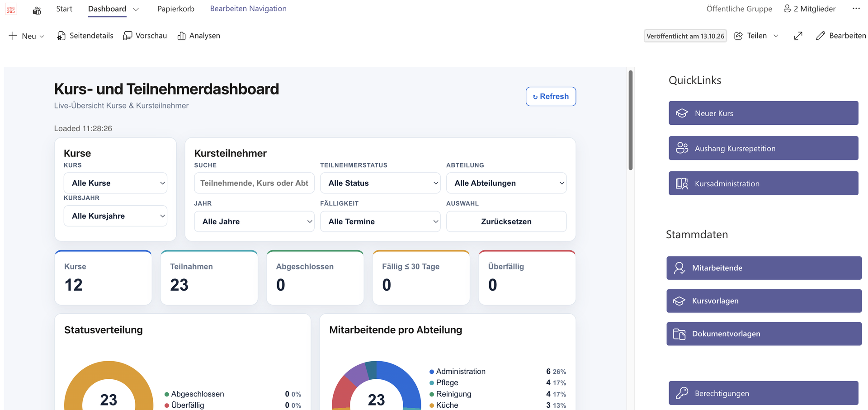
Task: Open the Alle Abteilungen dropdown
Action: (x=506, y=183)
